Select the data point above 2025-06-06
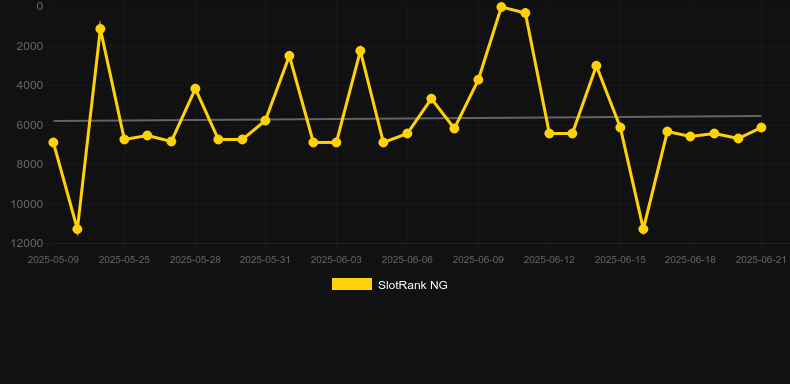This screenshot has height=384, width=790. tap(407, 134)
